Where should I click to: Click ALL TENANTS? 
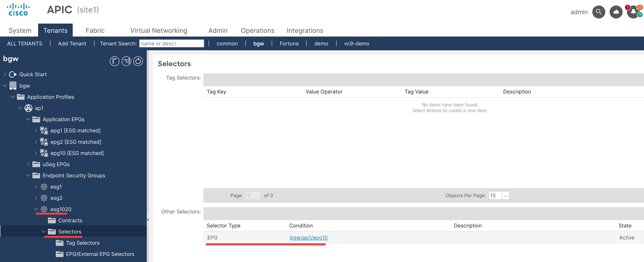[x=25, y=43]
